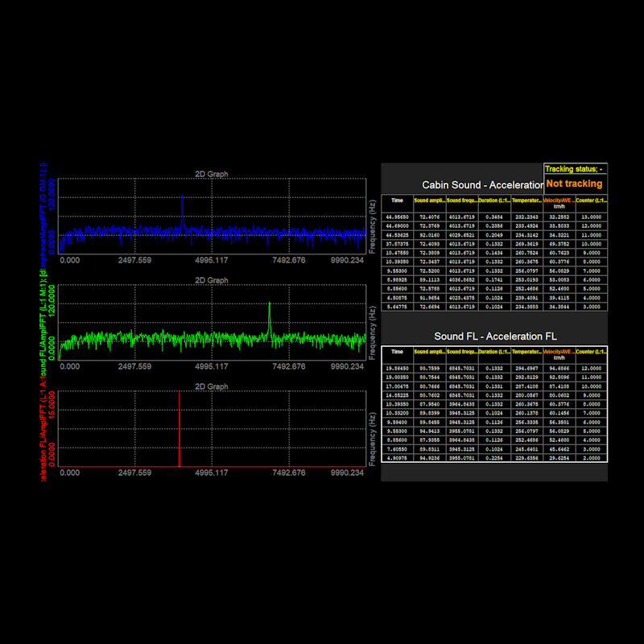Click velocity cell 94.6866
Viewport: 644px width, 644px height.
click(x=559, y=369)
